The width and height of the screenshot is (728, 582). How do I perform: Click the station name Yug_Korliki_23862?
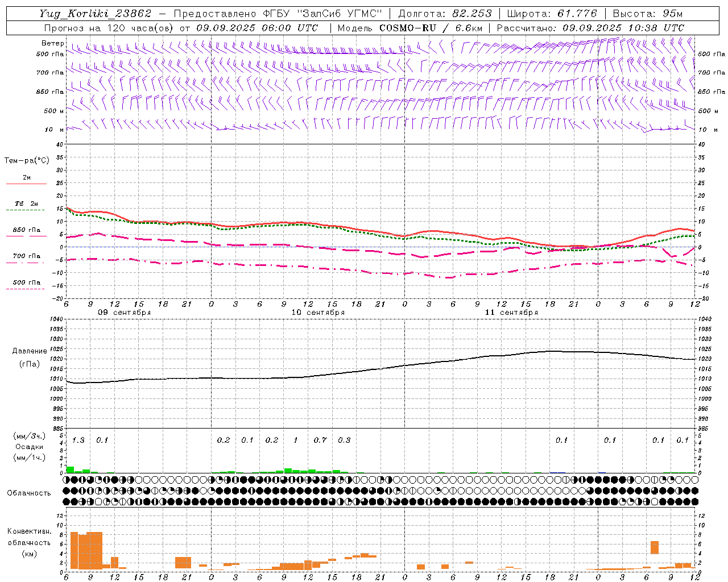pos(95,14)
